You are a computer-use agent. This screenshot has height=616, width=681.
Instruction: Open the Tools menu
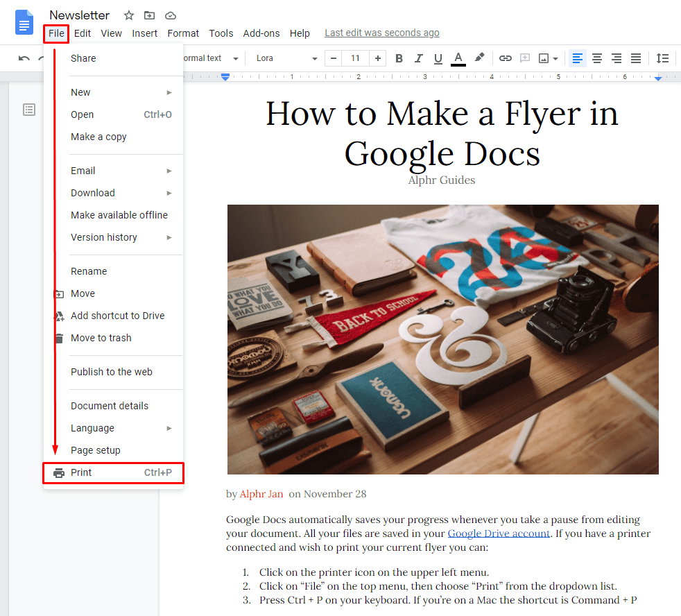[221, 33]
